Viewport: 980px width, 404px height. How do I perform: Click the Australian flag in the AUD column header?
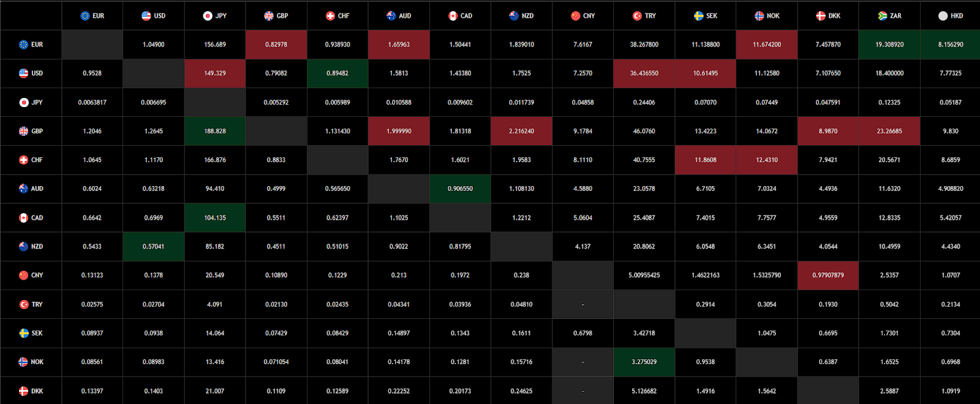click(391, 16)
